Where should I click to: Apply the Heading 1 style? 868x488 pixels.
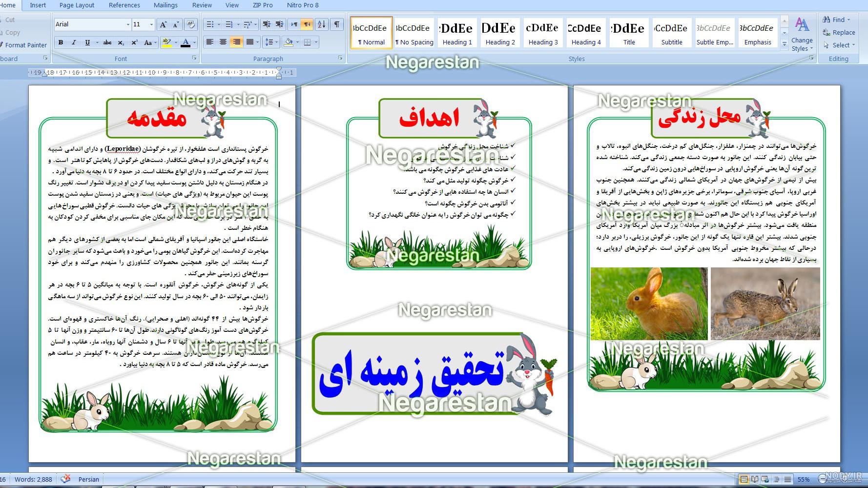point(457,33)
